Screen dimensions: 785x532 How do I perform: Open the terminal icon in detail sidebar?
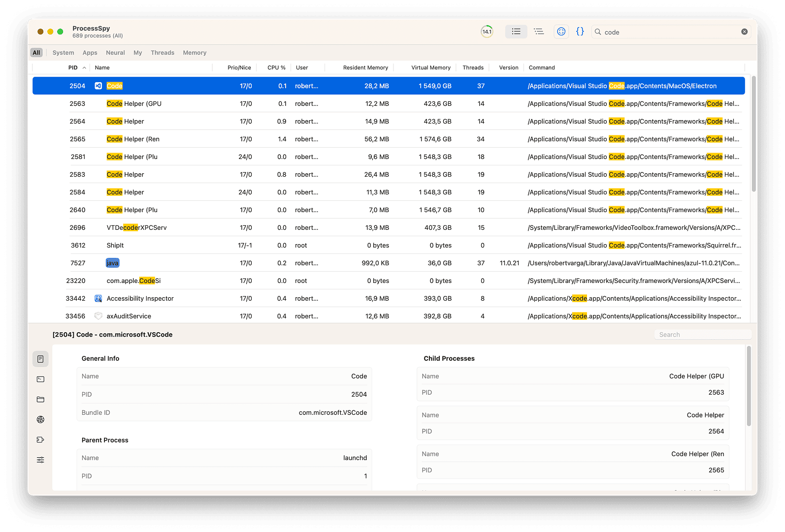pyautogui.click(x=40, y=379)
